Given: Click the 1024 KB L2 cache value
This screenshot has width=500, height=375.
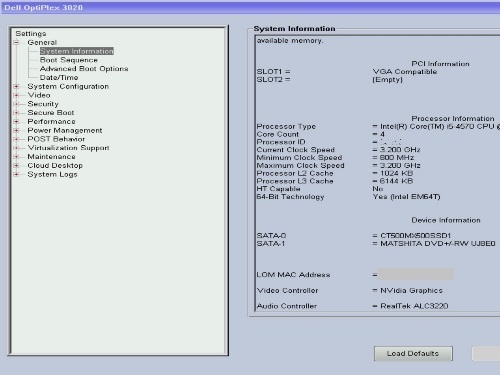Looking at the screenshot, I should point(397,173).
